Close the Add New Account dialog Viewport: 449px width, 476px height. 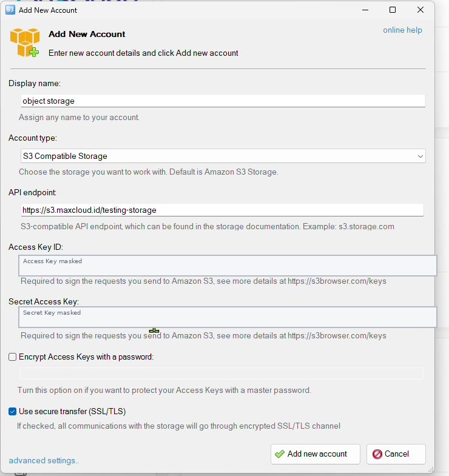coord(420,10)
